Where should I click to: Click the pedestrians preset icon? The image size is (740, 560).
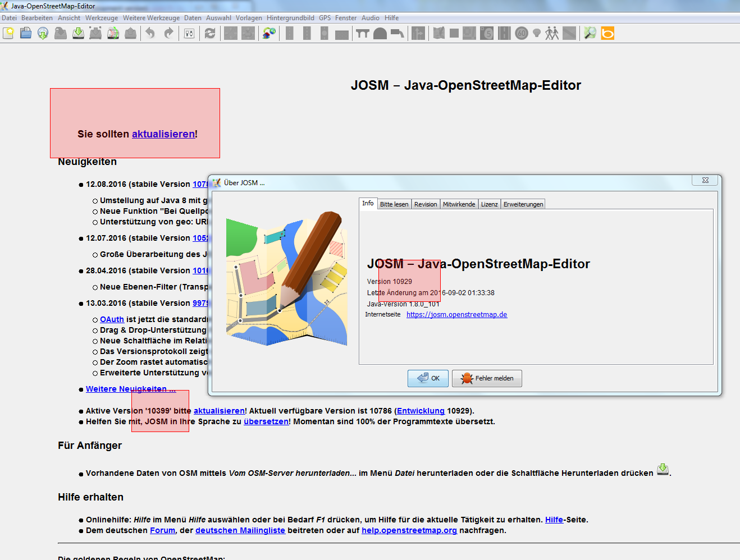[552, 34]
